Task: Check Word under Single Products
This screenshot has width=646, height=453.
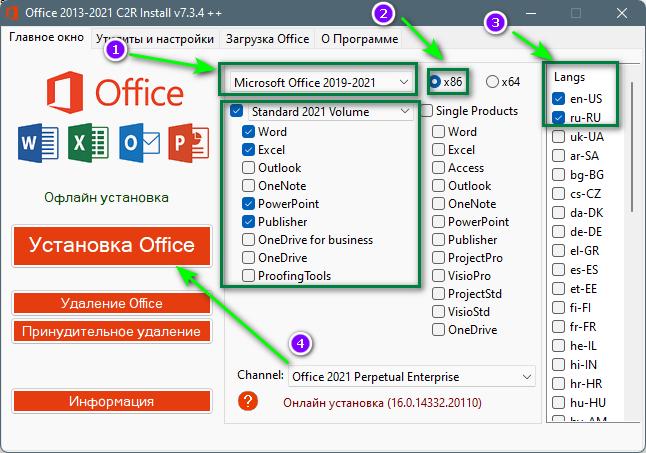Action: pyautogui.click(x=438, y=132)
